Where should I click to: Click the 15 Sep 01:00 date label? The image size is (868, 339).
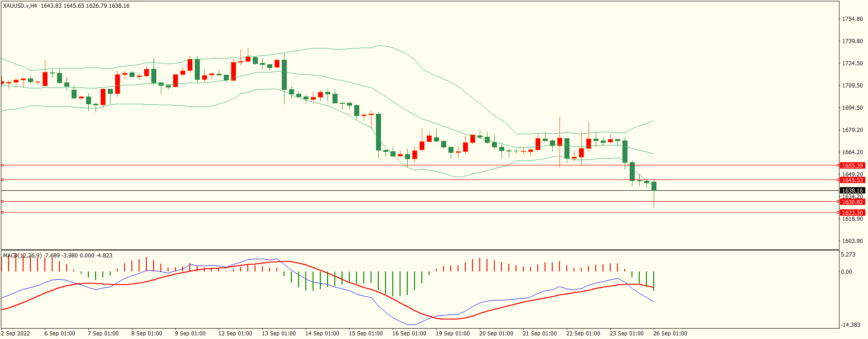(x=366, y=334)
